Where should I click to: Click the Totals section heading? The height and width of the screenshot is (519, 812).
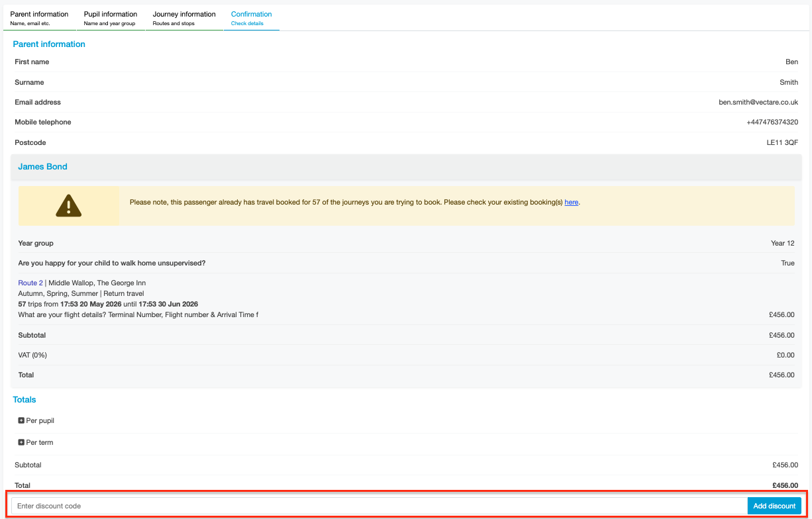click(25, 400)
